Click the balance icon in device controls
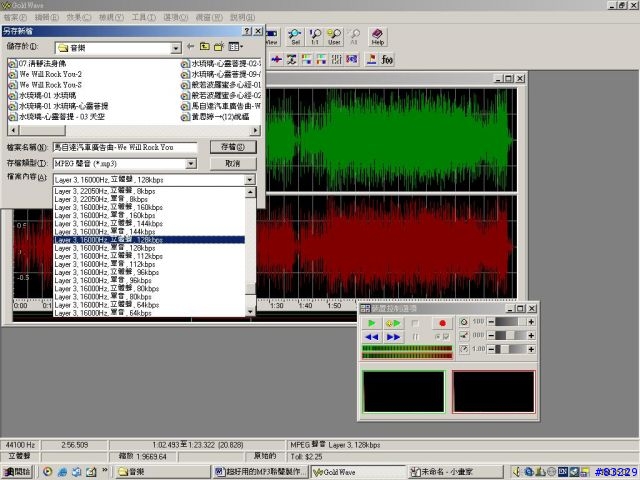The image size is (640, 480). coord(464,336)
